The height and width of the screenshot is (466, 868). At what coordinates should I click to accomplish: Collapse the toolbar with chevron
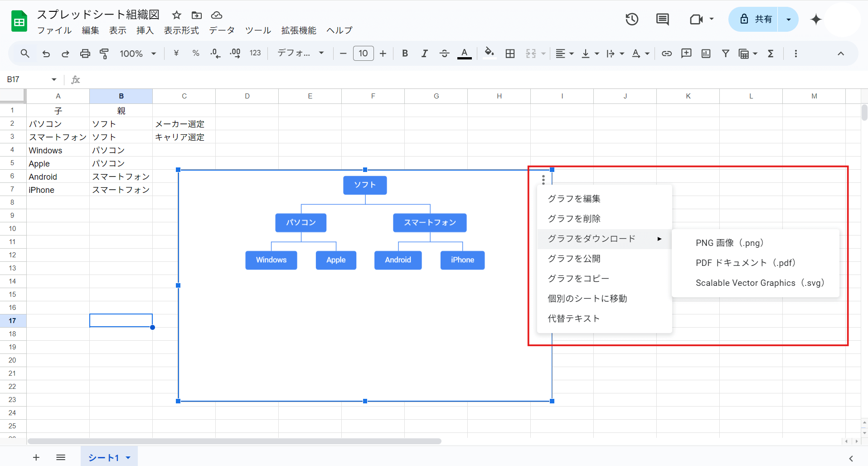pos(841,54)
